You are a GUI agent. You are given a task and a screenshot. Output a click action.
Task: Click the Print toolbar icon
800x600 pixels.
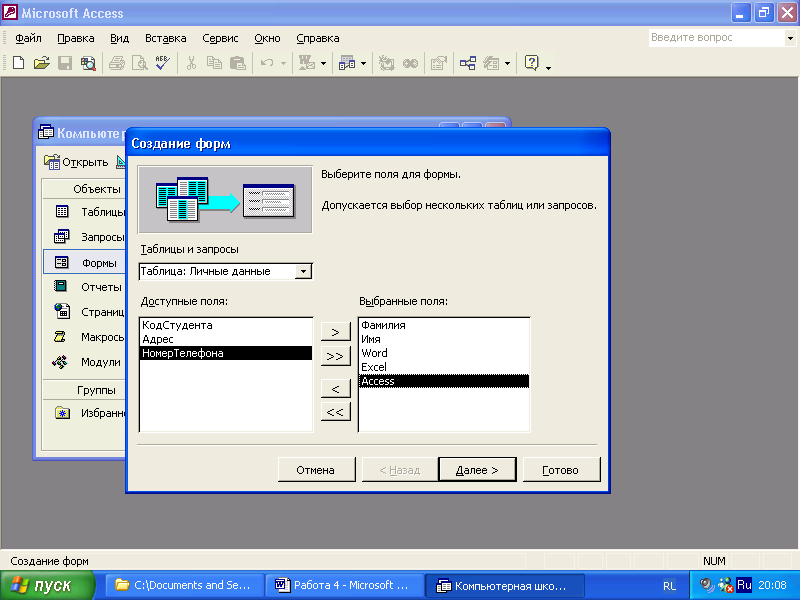click(x=117, y=63)
